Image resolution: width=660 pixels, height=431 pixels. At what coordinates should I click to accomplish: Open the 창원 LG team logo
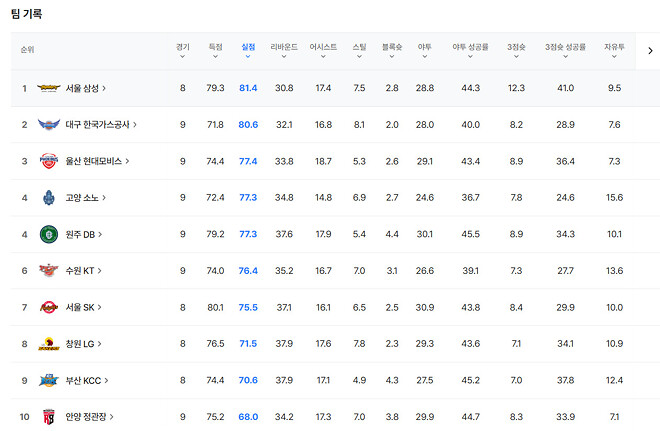pos(49,344)
